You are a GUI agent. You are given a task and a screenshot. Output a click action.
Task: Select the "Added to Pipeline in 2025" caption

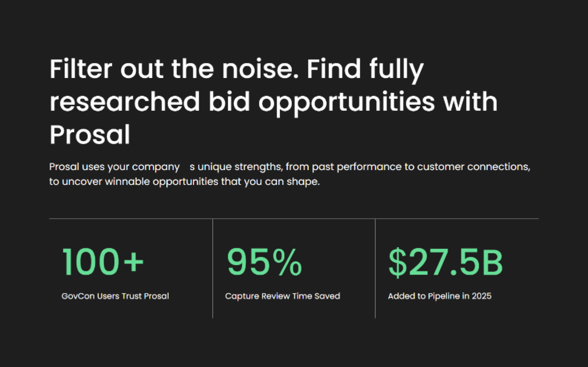click(439, 296)
